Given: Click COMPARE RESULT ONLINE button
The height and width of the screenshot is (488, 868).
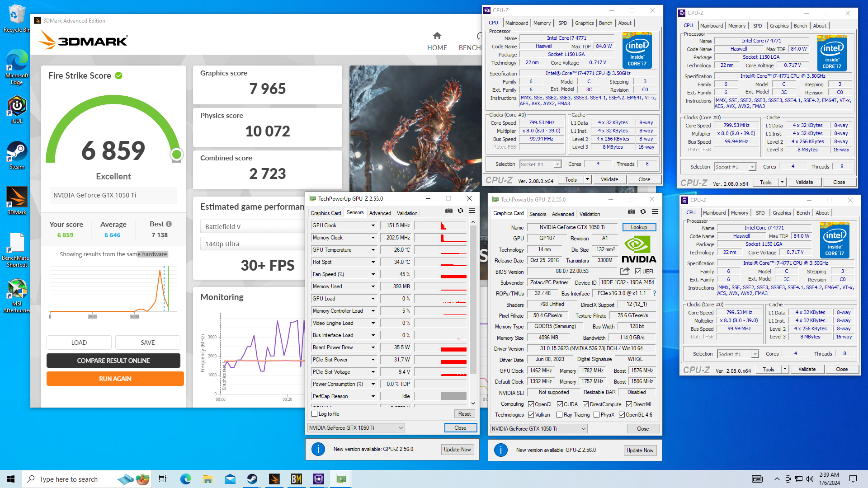Looking at the screenshot, I should coord(113,361).
